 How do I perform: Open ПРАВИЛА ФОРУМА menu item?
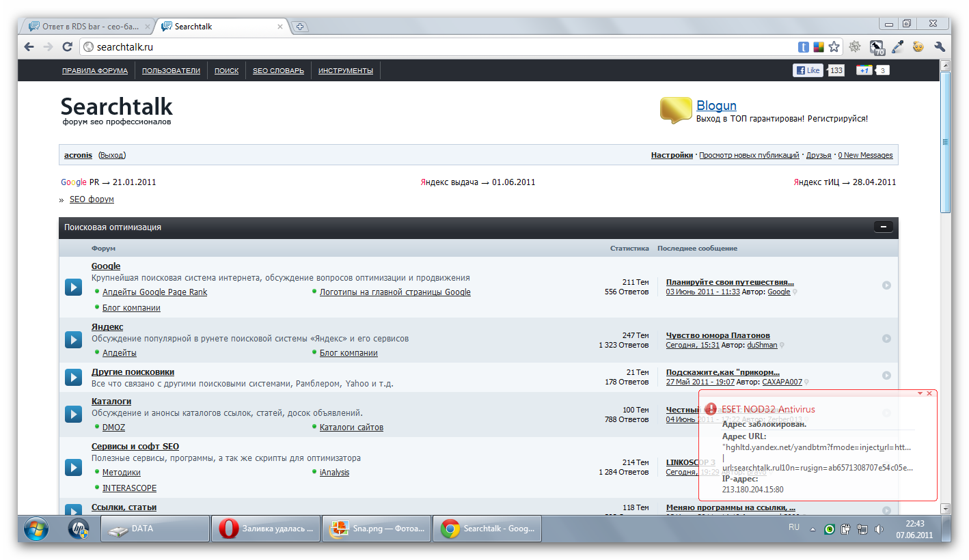point(95,70)
